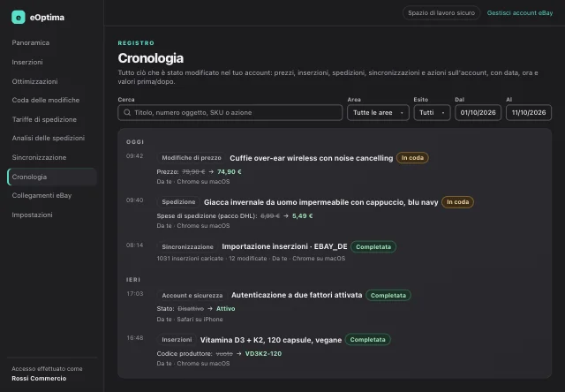
Task: Click the eOptima logo icon
Action: 18,17
